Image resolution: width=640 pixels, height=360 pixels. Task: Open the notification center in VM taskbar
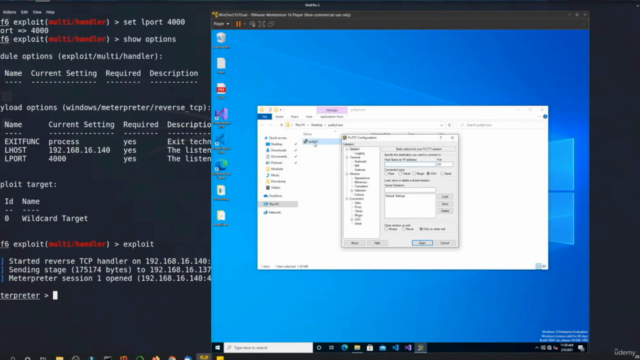(x=581, y=348)
